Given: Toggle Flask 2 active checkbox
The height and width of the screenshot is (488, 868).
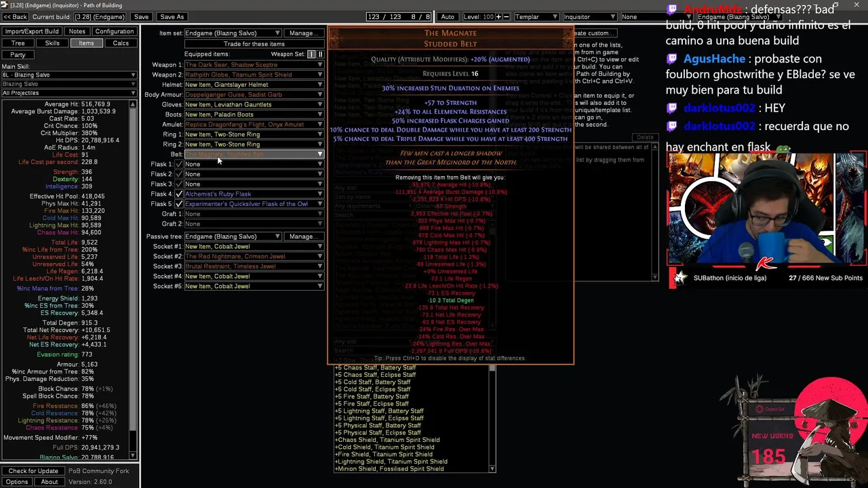Looking at the screenshot, I should pos(179,174).
